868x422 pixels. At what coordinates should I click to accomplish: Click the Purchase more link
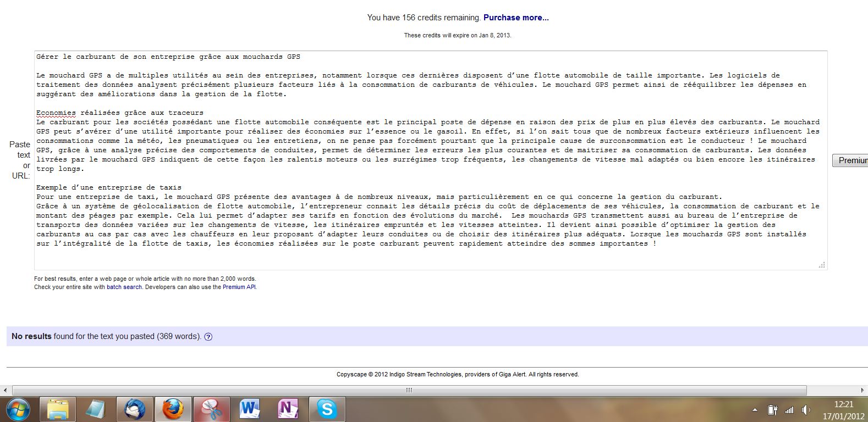pos(516,18)
